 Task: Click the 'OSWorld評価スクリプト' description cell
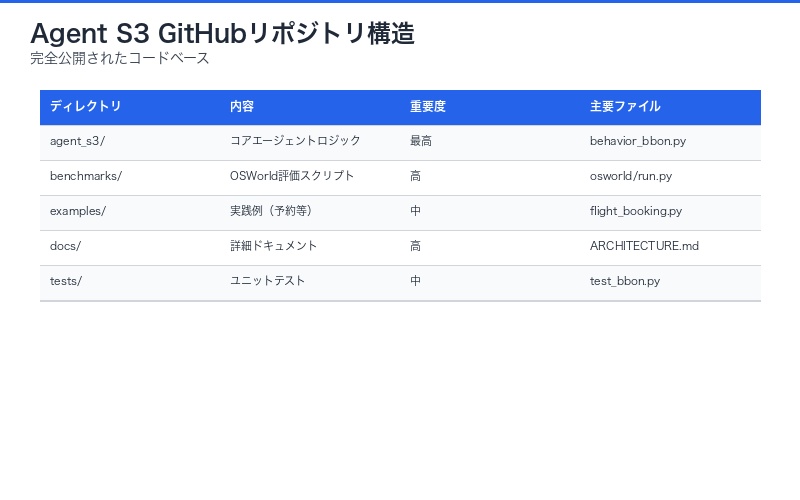292,176
